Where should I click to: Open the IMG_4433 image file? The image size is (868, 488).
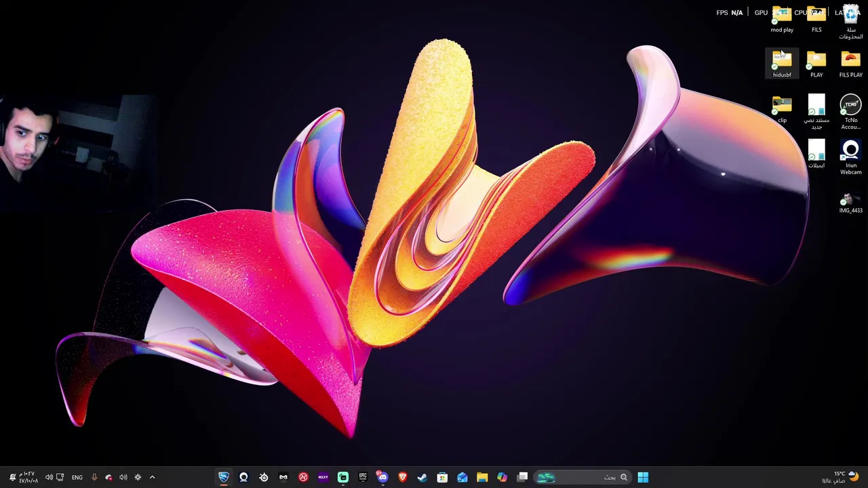pos(851,202)
